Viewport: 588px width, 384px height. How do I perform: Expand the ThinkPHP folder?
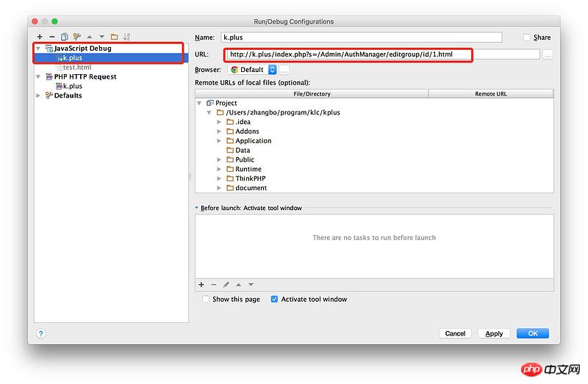[x=219, y=178]
